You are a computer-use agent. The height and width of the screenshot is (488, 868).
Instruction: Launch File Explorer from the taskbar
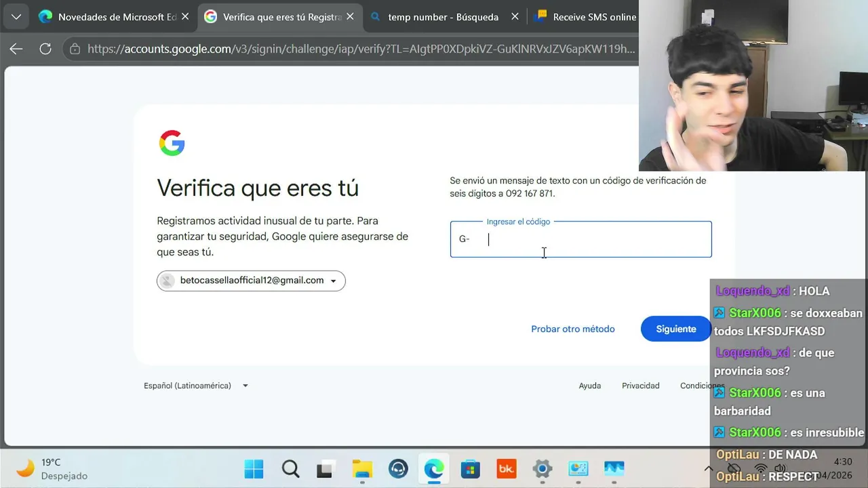coord(362,469)
